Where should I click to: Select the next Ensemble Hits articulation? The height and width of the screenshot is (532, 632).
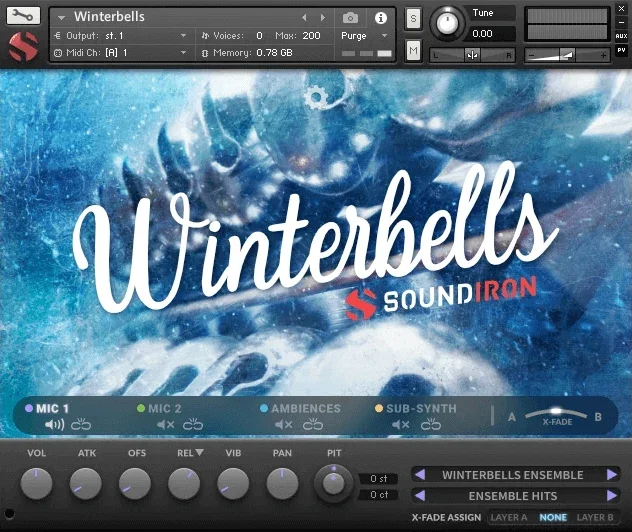(x=612, y=495)
